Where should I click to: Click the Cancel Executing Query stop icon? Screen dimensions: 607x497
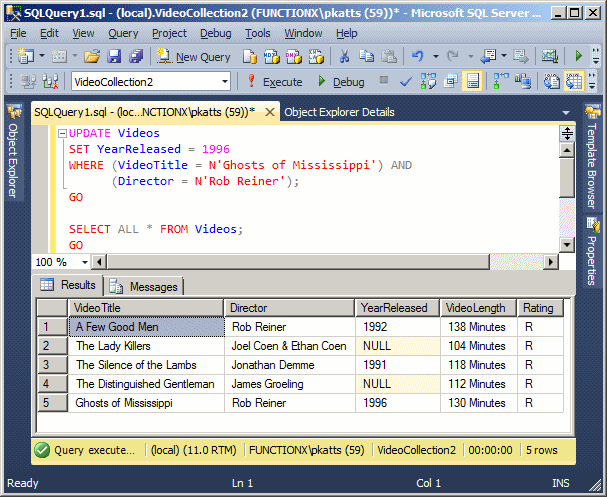tap(384, 81)
